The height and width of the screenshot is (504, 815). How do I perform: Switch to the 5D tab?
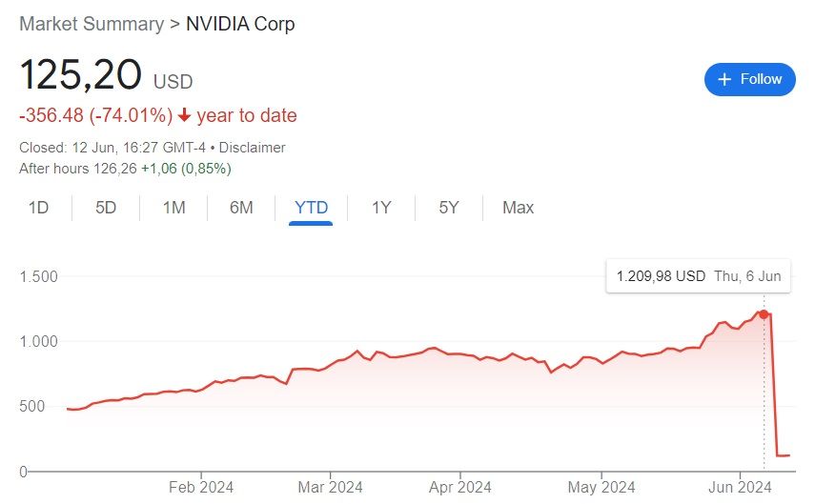click(x=106, y=208)
